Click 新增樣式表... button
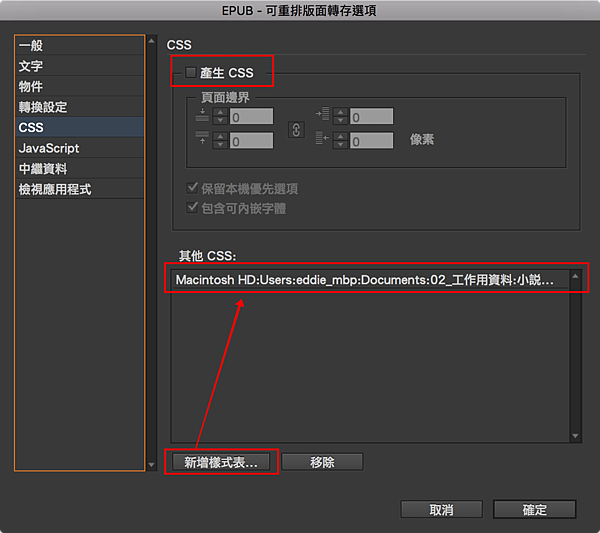600x533 pixels. 221,462
